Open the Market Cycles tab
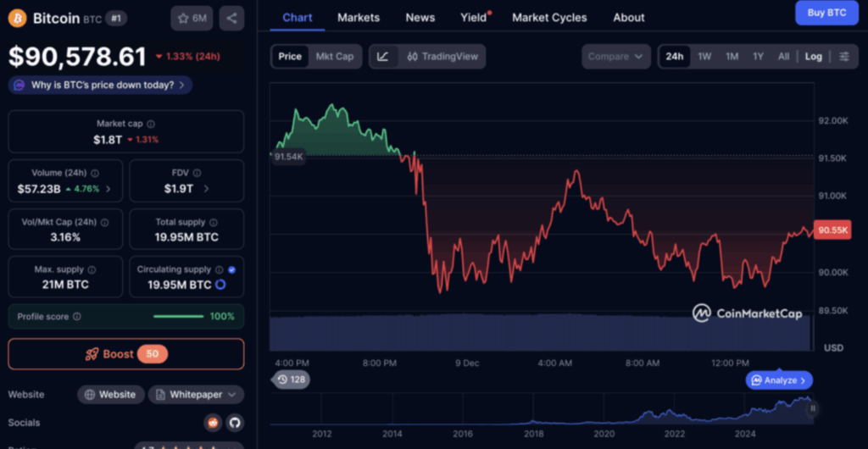Image resolution: width=868 pixels, height=449 pixels. (x=549, y=17)
